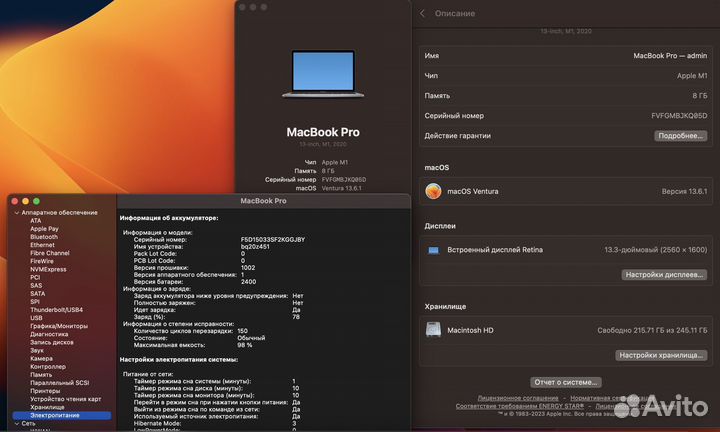Close the System Information window
The height and width of the screenshot is (432, 720).
(x=15, y=201)
